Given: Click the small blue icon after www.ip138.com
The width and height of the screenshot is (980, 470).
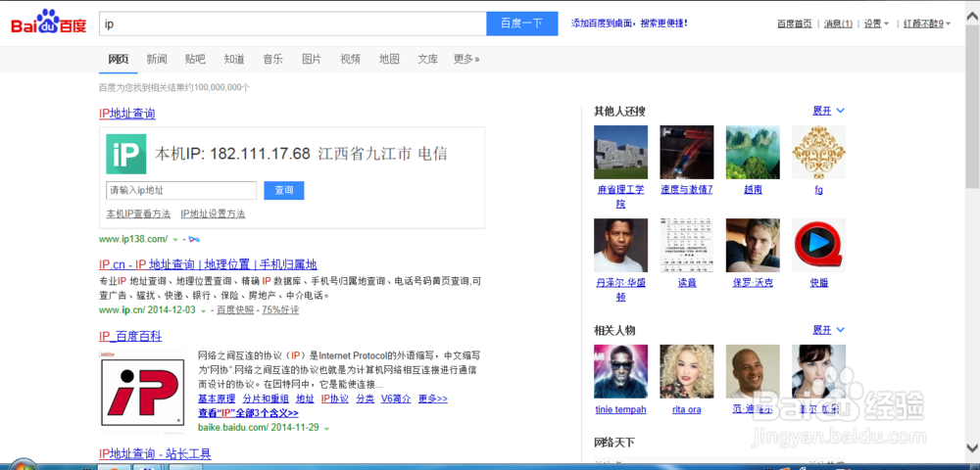Looking at the screenshot, I should coord(193,239).
